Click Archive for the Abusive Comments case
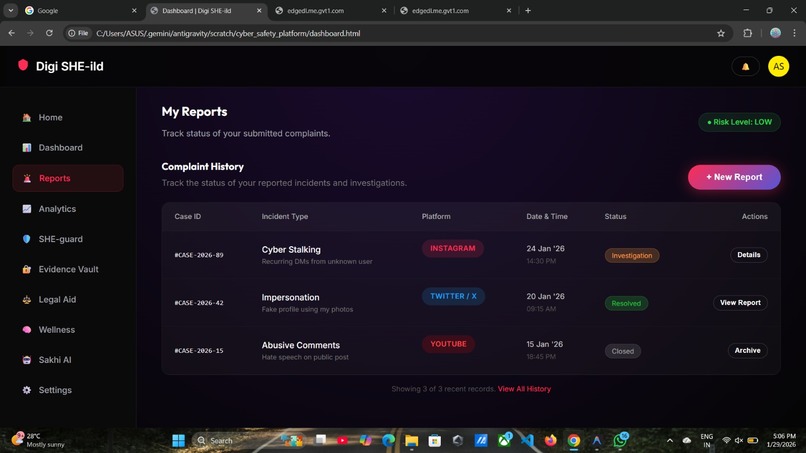This screenshot has height=453, width=806. pyautogui.click(x=747, y=351)
